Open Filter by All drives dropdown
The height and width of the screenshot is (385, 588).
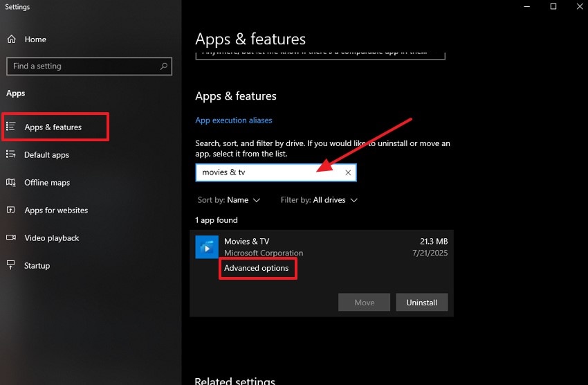click(x=319, y=200)
